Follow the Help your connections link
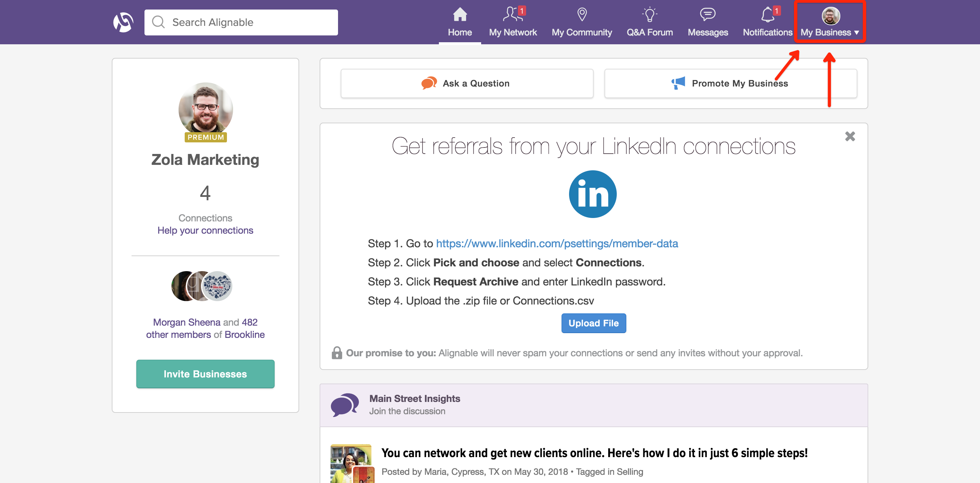Image resolution: width=980 pixels, height=483 pixels. coord(205,231)
